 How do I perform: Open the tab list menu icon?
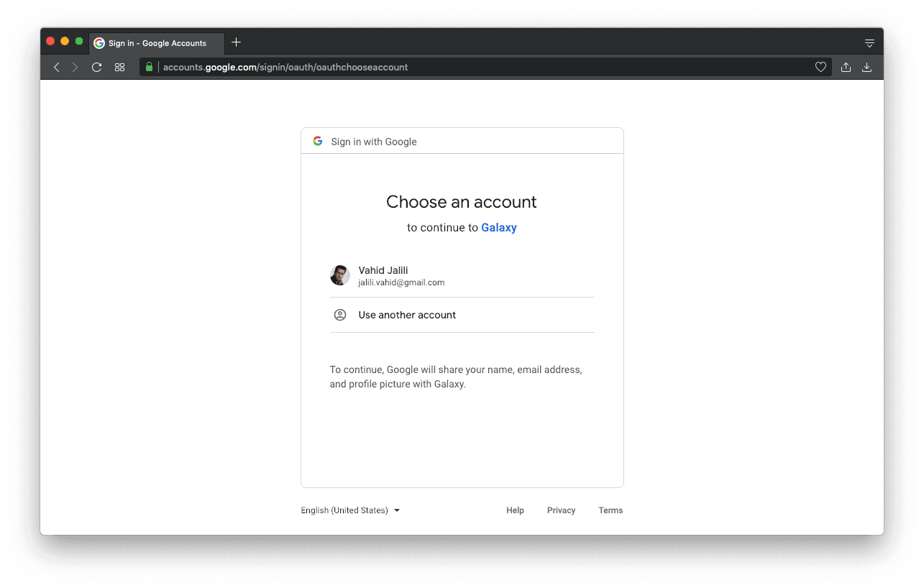(x=869, y=43)
